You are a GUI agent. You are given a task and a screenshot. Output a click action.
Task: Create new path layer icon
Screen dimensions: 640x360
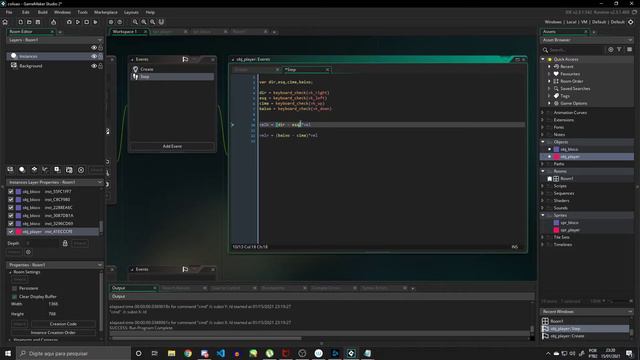[45, 170]
